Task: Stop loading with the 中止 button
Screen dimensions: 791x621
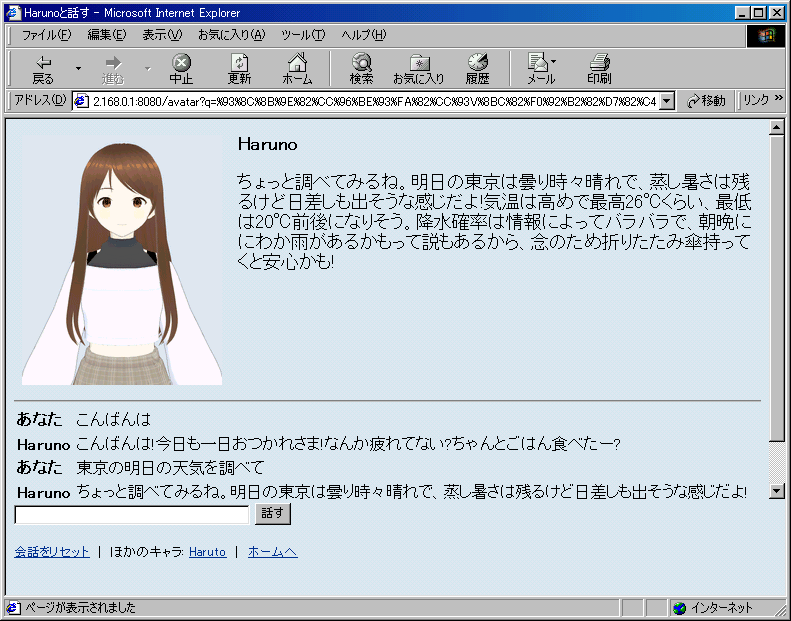Action: (181, 70)
